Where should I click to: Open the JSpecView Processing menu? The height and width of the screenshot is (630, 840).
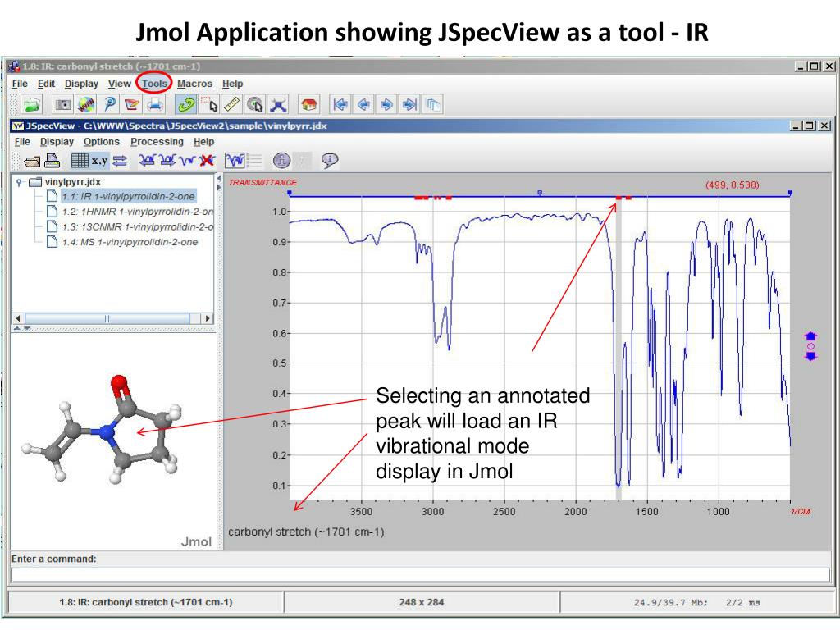click(x=157, y=141)
